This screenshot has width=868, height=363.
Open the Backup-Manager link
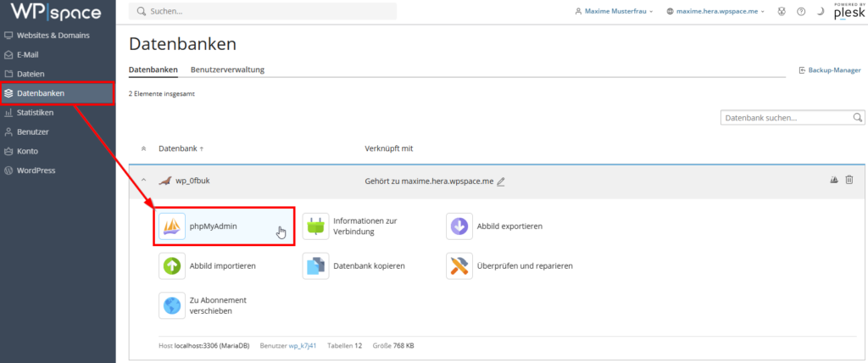point(830,70)
